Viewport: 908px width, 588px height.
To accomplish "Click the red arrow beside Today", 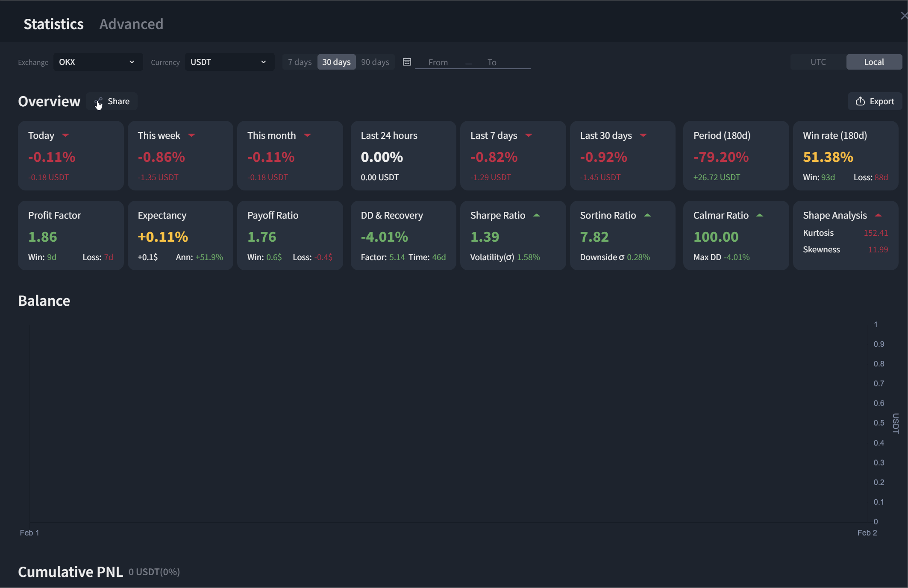I will click(65, 135).
